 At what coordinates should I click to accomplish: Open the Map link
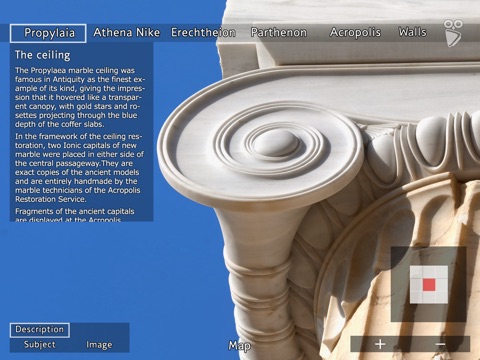click(239, 346)
